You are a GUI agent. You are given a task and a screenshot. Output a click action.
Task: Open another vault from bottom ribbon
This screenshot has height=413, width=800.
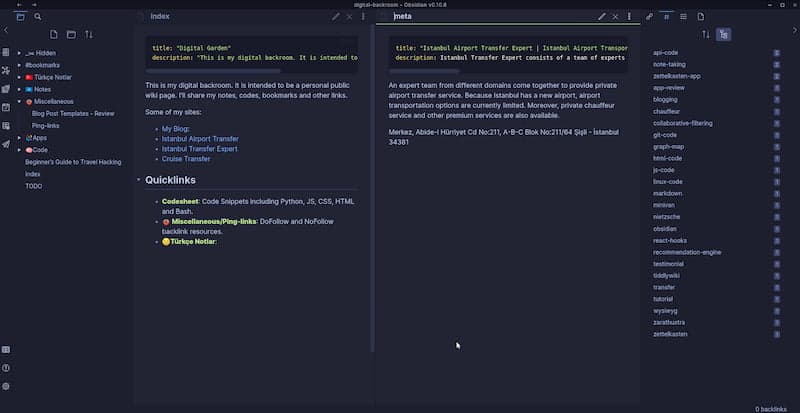pyautogui.click(x=6, y=350)
